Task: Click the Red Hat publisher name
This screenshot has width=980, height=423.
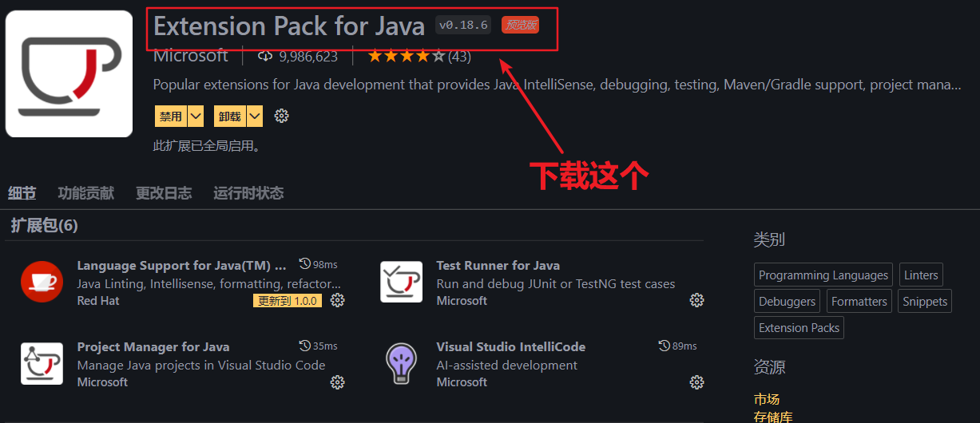Action: [98, 301]
